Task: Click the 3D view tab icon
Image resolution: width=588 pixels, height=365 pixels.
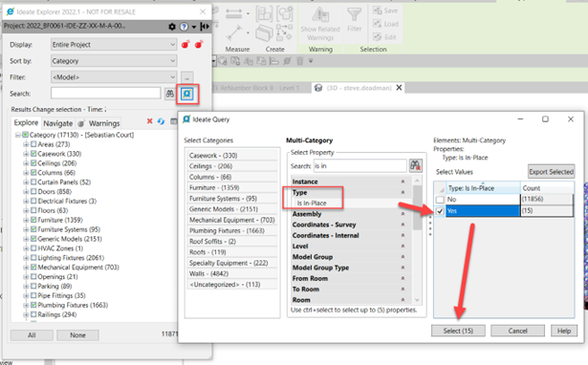Action: 318,88
